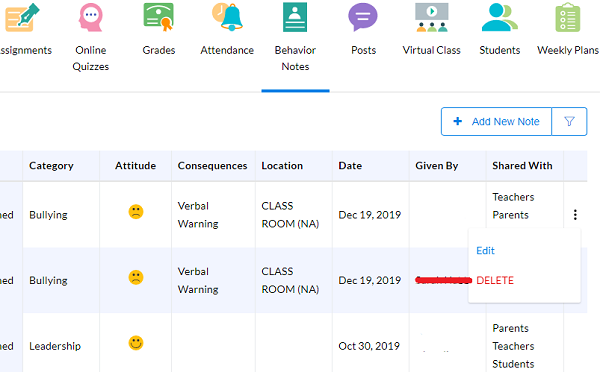Select the Behavior Notes icon

pyautogui.click(x=295, y=17)
